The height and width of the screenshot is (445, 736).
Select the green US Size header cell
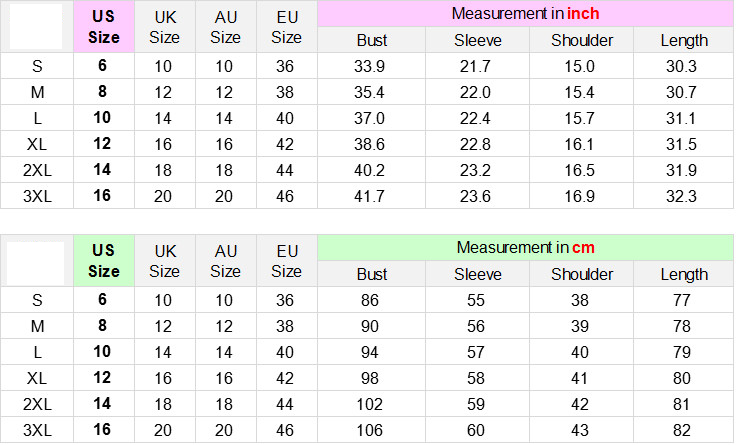(x=104, y=260)
